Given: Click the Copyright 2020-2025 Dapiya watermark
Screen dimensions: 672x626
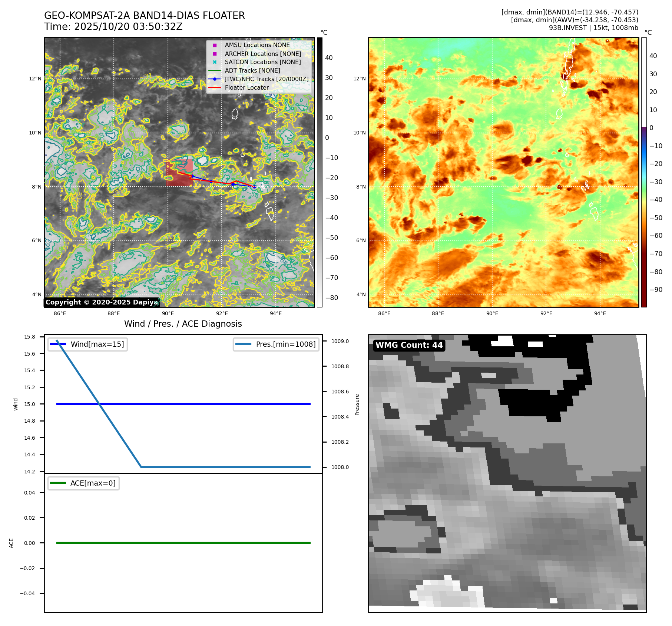Looking at the screenshot, I should 102,302.
